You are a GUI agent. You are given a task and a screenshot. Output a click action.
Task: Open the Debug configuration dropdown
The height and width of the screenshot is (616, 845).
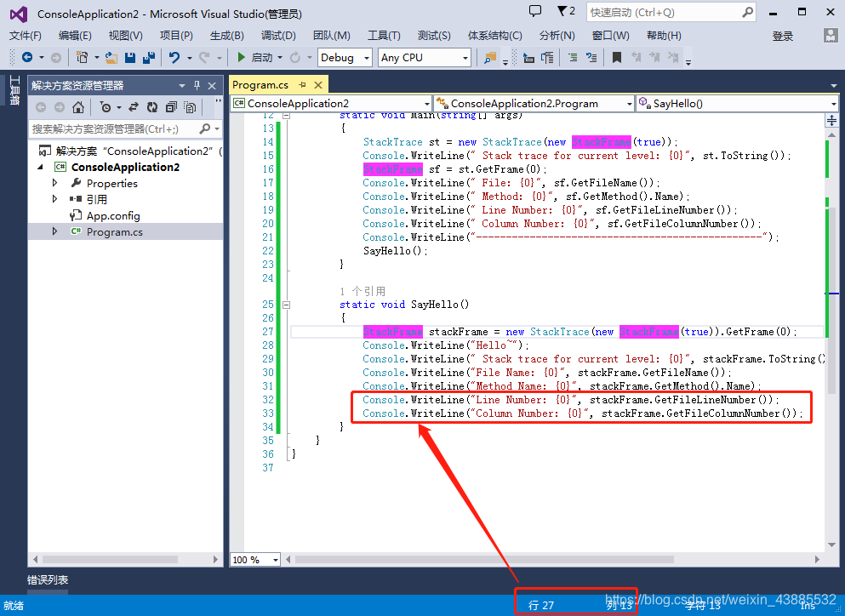click(367, 58)
